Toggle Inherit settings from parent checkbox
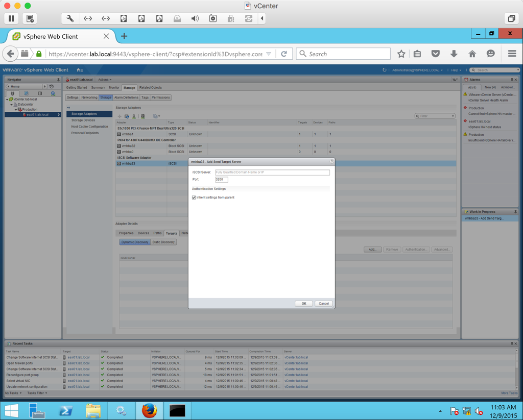This screenshot has width=523, height=420. [x=194, y=197]
